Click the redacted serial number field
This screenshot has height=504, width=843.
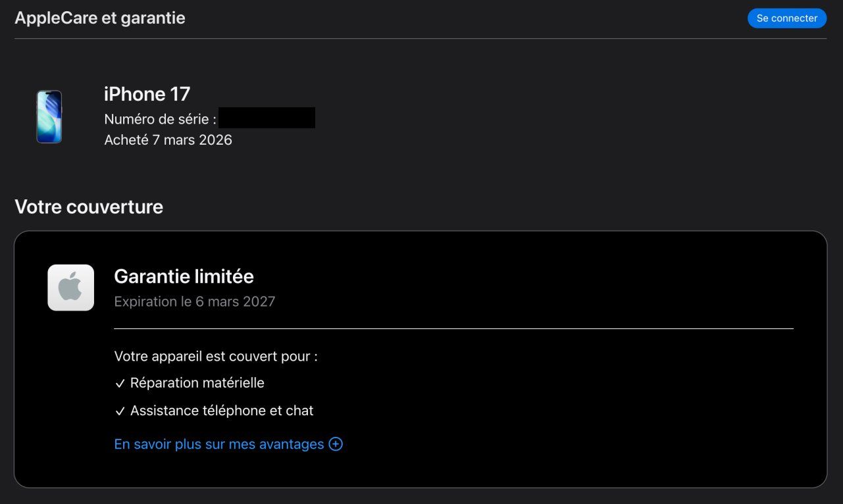click(267, 118)
